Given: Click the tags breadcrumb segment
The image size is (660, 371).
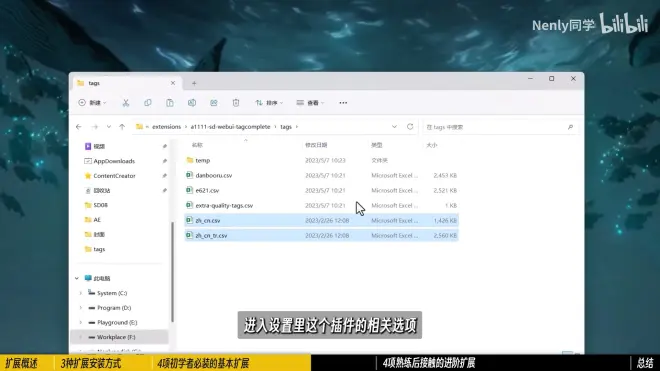Looking at the screenshot, I should 286,127.
